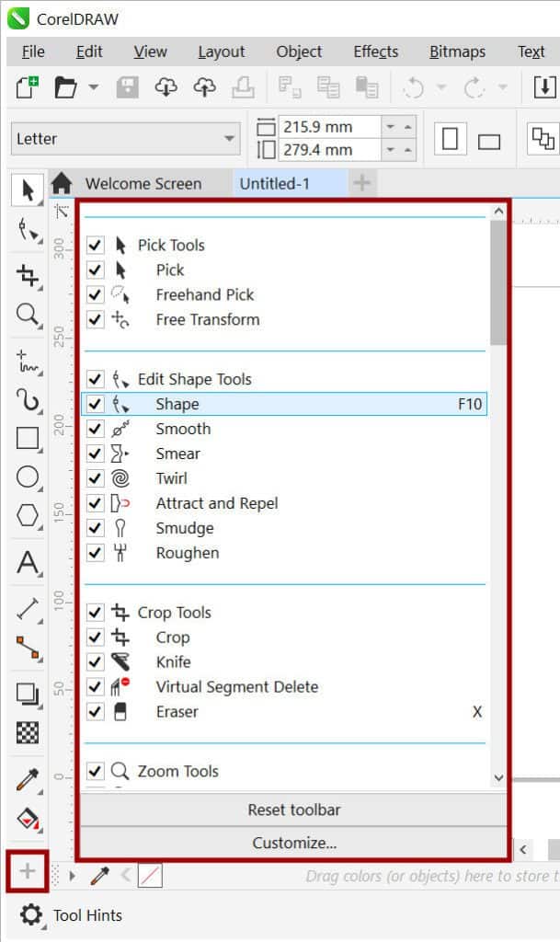Toggle the Knife tool checkbox
The image size is (560, 942).
pyautogui.click(x=96, y=662)
